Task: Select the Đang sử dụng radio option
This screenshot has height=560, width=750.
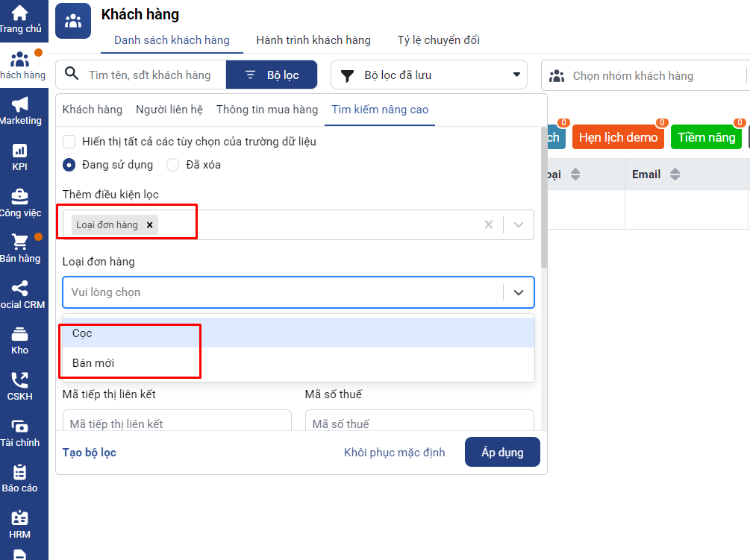Action: click(x=69, y=165)
